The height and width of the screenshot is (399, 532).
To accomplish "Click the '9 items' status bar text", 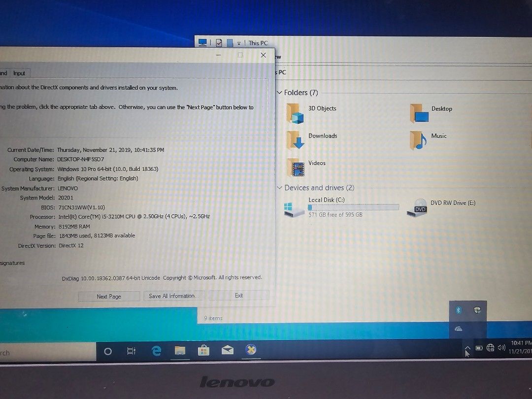I will (x=213, y=318).
